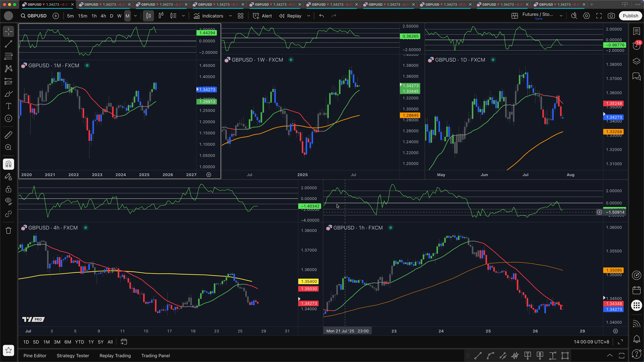Open the Indicators dialog
This screenshot has height=362, width=644.
click(208, 16)
